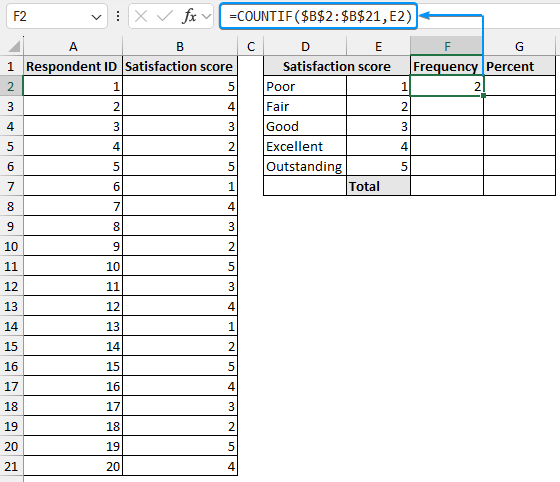Expand the formula bar chevron beside fx
Image resolution: width=560 pixels, height=482 pixels.
pyautogui.click(x=206, y=16)
